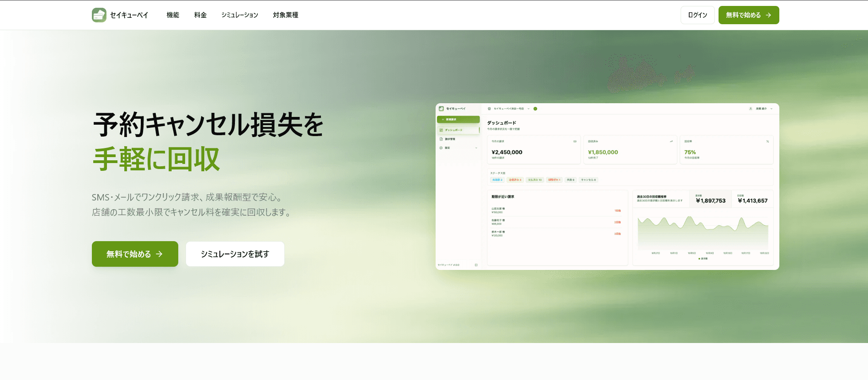Image resolution: width=868 pixels, height=380 pixels.
Task: Open the 対象業種 navigation item
Action: pos(285,15)
